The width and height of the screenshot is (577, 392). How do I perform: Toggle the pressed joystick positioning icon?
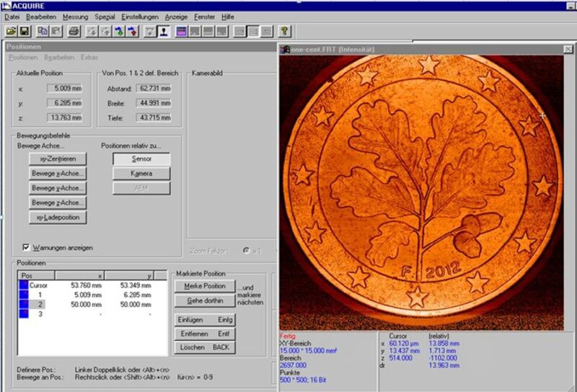coord(164,31)
